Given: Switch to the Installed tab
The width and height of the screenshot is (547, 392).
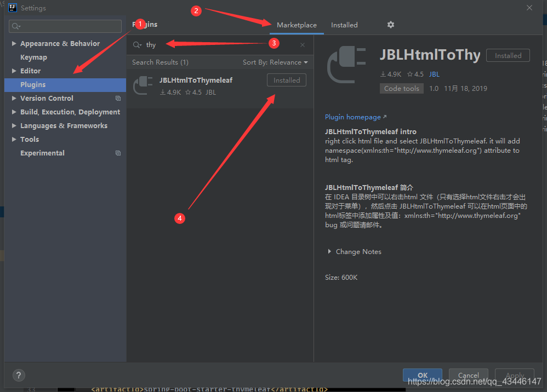Looking at the screenshot, I should 344,25.
